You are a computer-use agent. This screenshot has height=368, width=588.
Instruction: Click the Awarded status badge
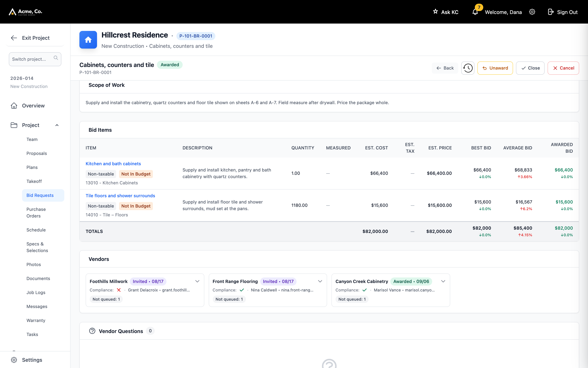click(x=170, y=65)
